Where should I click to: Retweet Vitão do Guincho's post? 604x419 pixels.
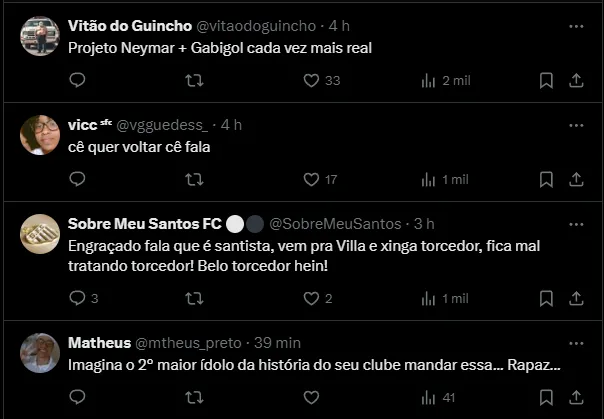[x=195, y=80]
